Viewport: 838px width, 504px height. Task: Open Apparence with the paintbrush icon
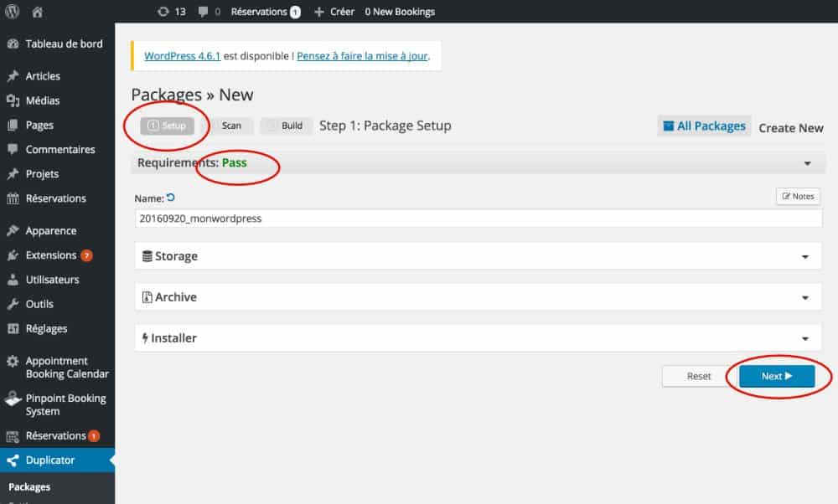(50, 230)
